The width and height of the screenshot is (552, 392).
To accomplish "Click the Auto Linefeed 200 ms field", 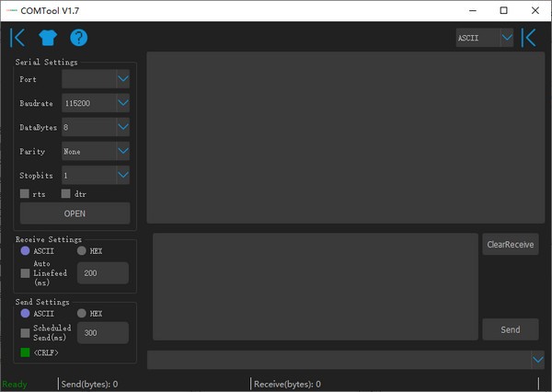I will point(103,273).
